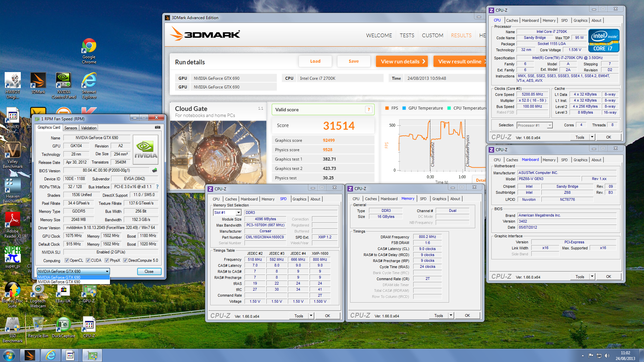
Task: Click View run details button
Action: point(402,61)
